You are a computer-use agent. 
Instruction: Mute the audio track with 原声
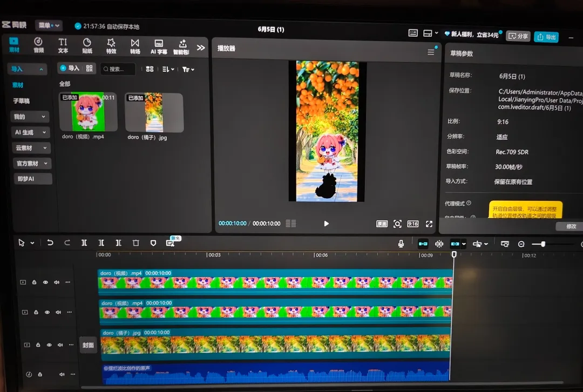click(62, 374)
